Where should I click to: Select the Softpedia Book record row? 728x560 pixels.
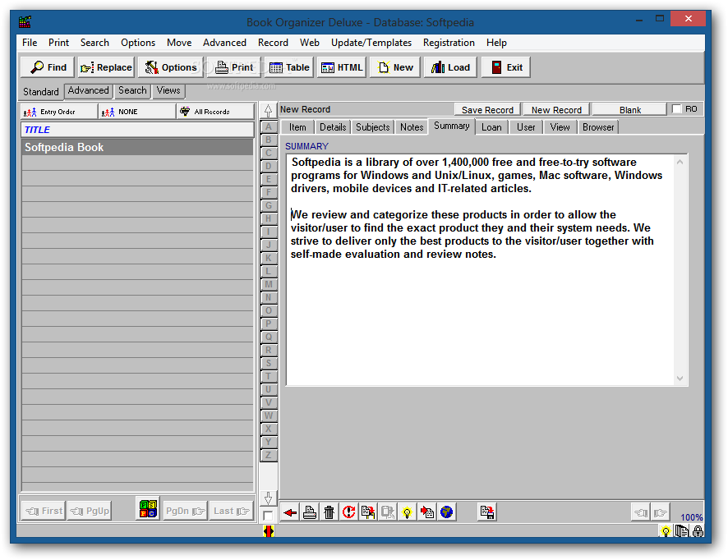[137, 147]
